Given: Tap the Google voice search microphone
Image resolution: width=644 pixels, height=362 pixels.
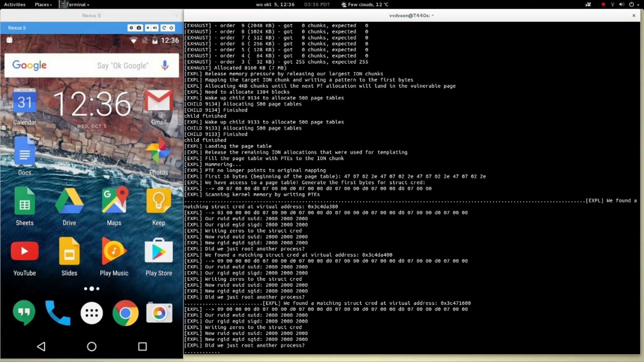Looking at the screenshot, I should pyautogui.click(x=165, y=65).
